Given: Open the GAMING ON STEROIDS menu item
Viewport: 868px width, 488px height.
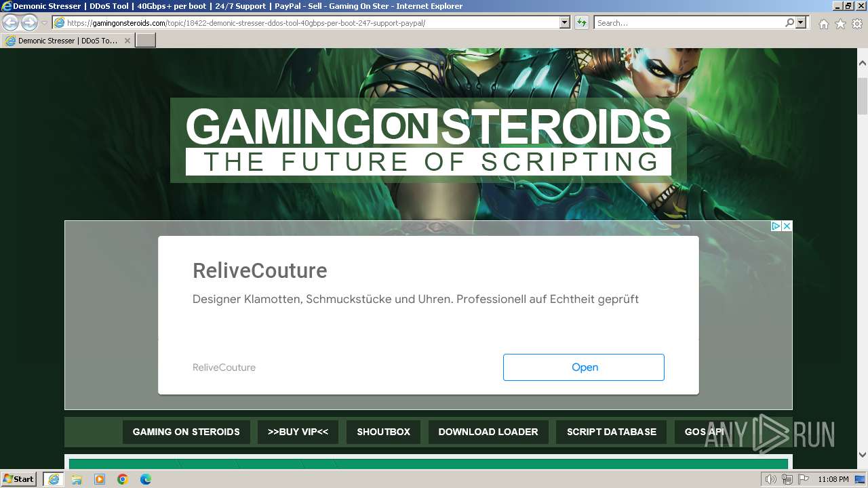Looking at the screenshot, I should 186,432.
